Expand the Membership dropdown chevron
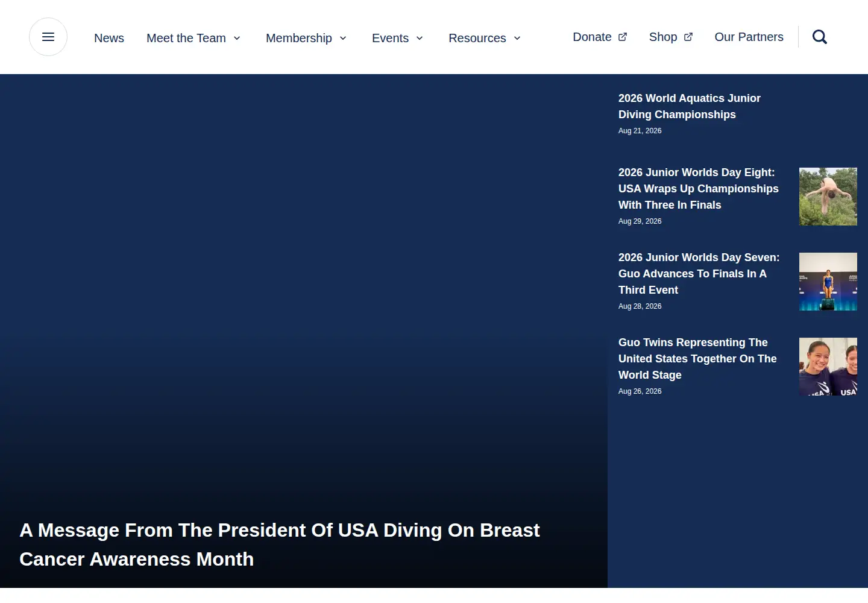The height and width of the screenshot is (603, 868). click(x=343, y=38)
